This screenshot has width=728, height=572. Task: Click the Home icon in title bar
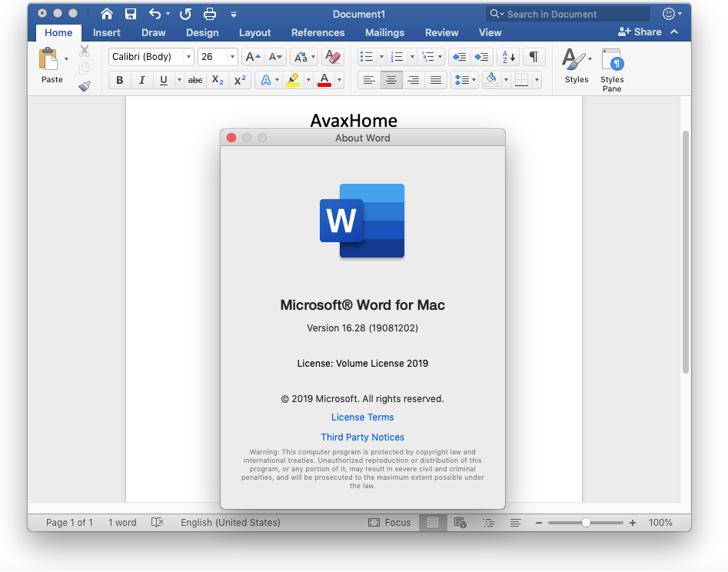[x=107, y=14]
